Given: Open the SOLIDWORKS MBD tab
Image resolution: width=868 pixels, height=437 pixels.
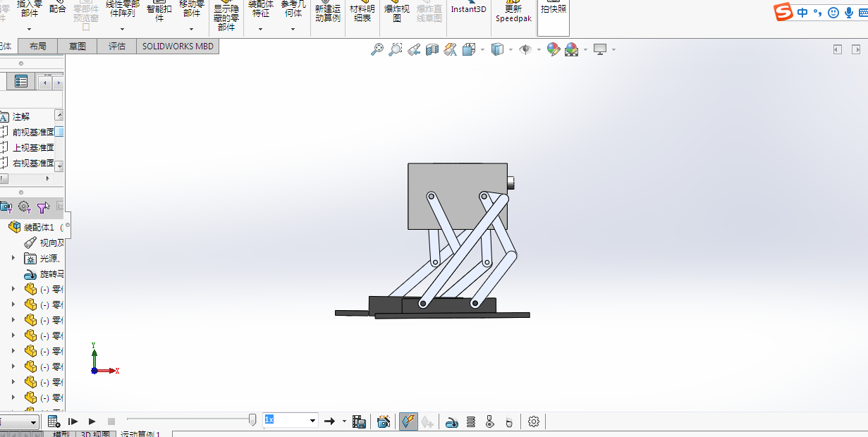Looking at the screenshot, I should (x=177, y=46).
